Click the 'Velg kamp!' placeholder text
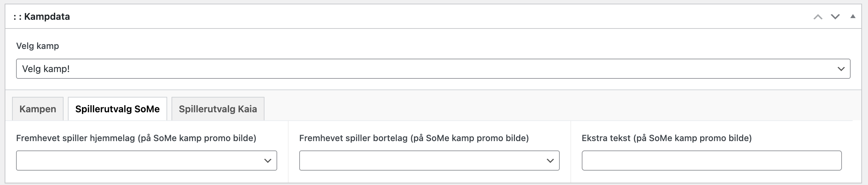Image resolution: width=868 pixels, height=185 pixels. click(46, 69)
